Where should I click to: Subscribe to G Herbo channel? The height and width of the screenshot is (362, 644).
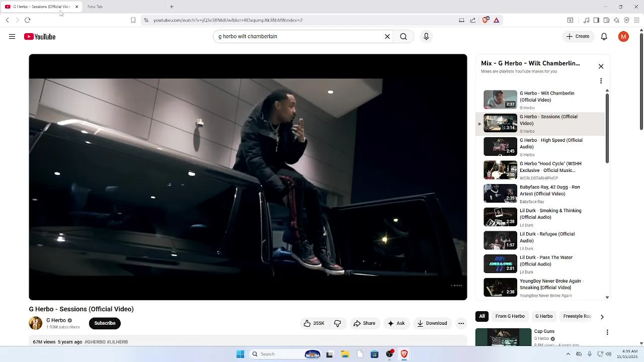click(105, 323)
